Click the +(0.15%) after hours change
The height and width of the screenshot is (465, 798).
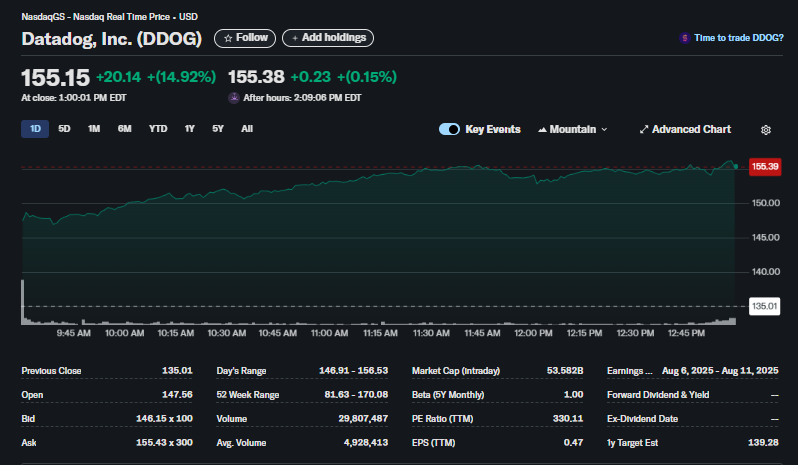click(x=367, y=77)
